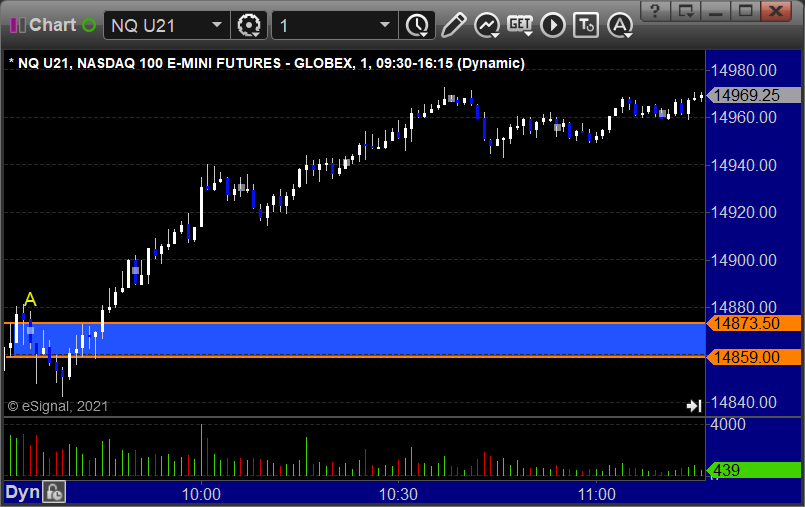Click the Dyn scaling mode label
This screenshot has width=805, height=507.
[23, 493]
